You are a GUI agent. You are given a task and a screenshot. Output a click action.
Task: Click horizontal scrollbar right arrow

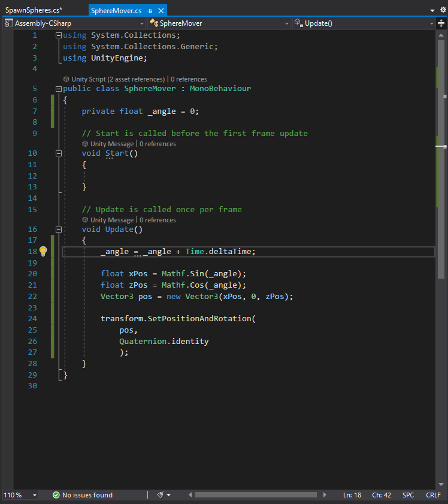pos(325,495)
